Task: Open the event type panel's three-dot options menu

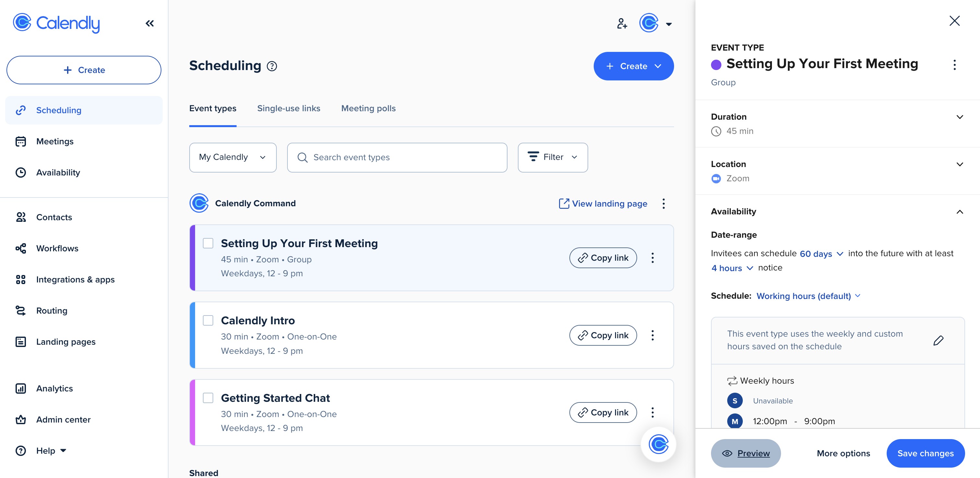Action: point(954,65)
